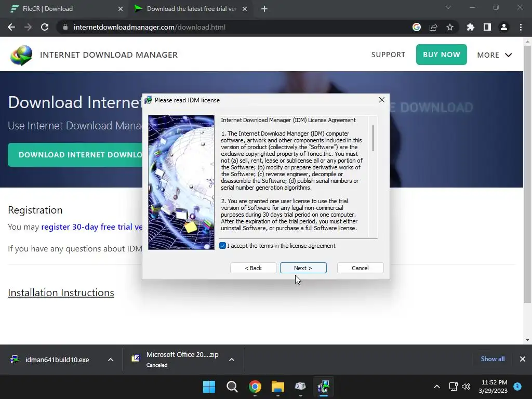Click the green DOWNLOAD INTERNET DOWNLOAD button
Image resolution: width=532 pixels, height=399 pixels.
pyautogui.click(x=75, y=155)
